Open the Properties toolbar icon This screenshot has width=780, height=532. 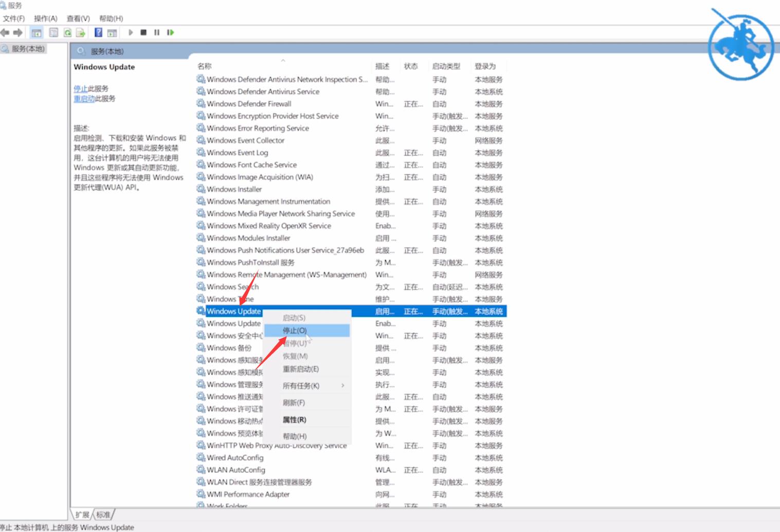coord(53,32)
